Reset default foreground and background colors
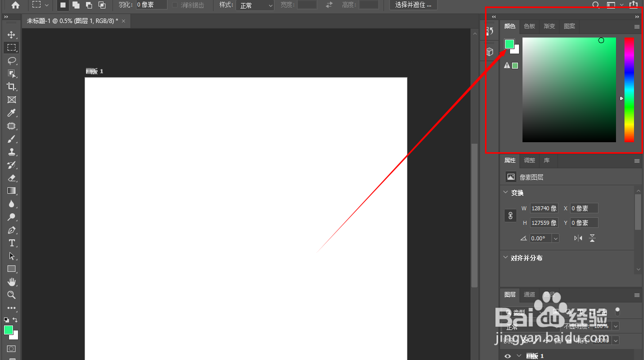This screenshot has width=644, height=360. (x=6, y=320)
